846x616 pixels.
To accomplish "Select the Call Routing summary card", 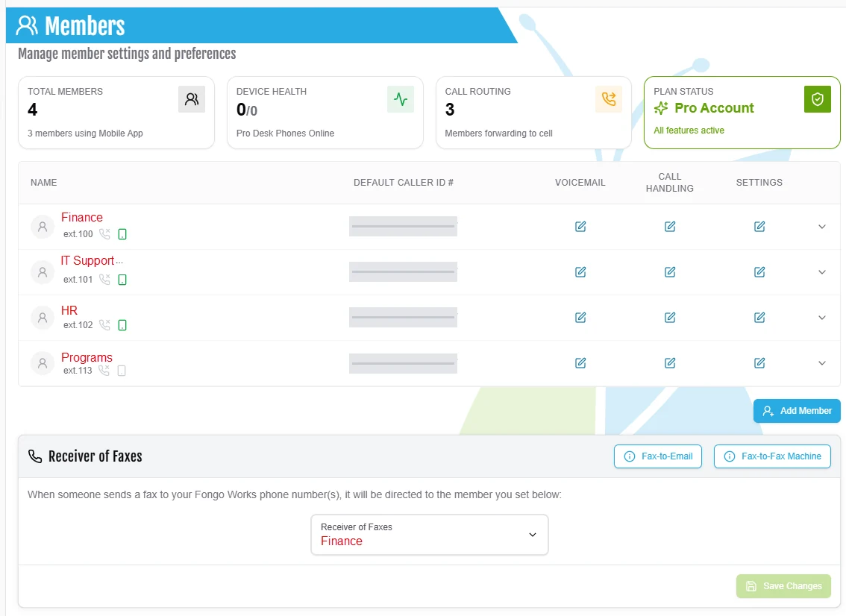I will pos(533,113).
